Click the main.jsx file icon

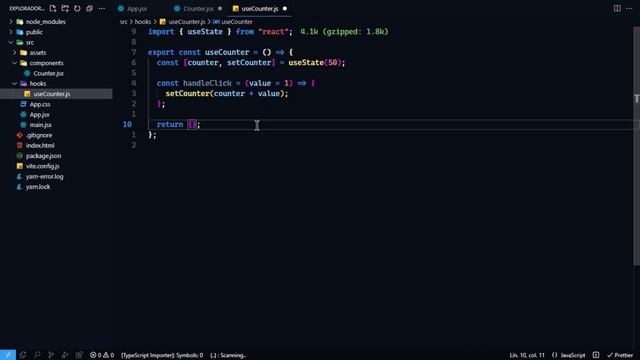point(23,125)
